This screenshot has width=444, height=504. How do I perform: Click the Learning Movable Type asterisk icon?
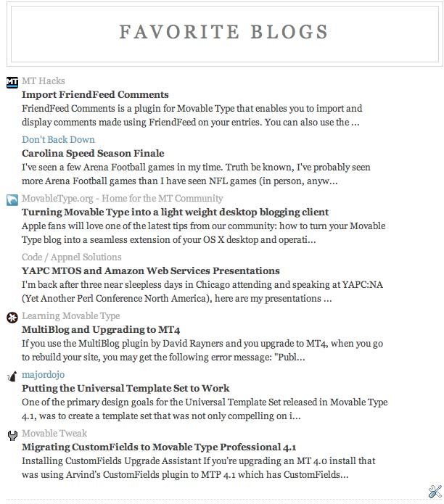click(12, 318)
